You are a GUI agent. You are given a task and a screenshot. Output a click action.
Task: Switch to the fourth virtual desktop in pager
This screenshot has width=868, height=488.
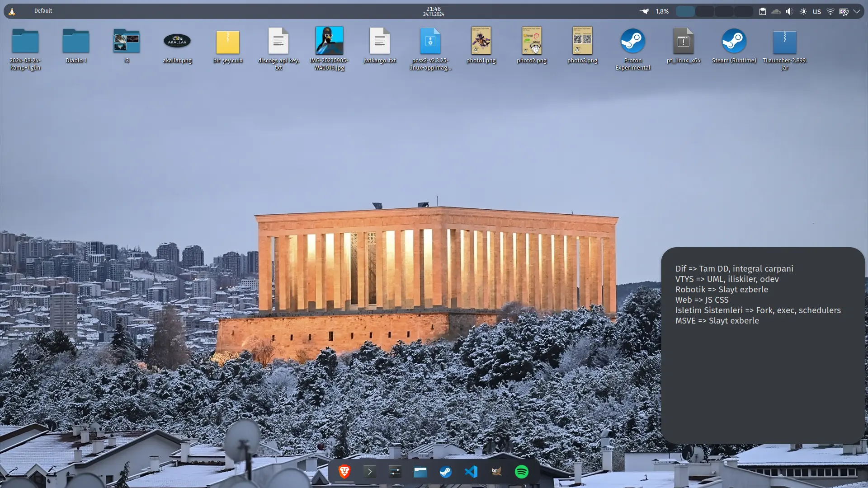[x=744, y=11]
